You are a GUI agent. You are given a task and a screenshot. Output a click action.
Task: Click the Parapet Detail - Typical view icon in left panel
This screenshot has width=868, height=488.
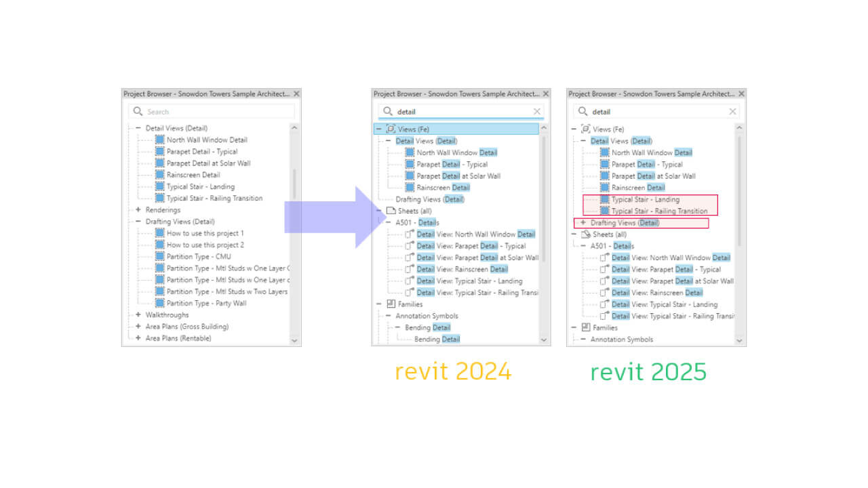pos(159,151)
